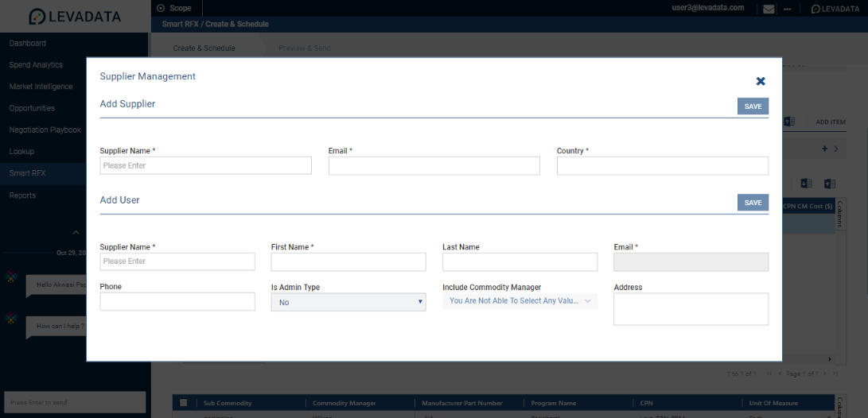This screenshot has height=418, width=868.
Task: Click the bot avatar beside the Hello message
Action: pyautogui.click(x=11, y=277)
